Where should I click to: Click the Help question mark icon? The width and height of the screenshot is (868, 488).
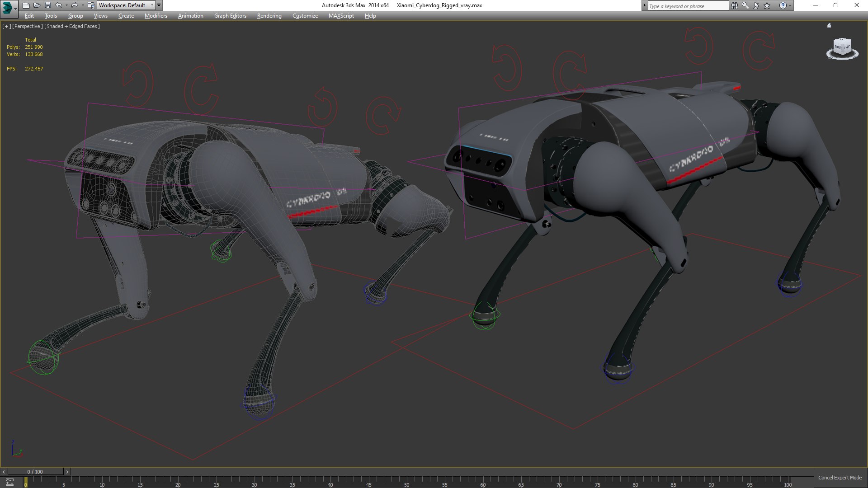point(783,6)
